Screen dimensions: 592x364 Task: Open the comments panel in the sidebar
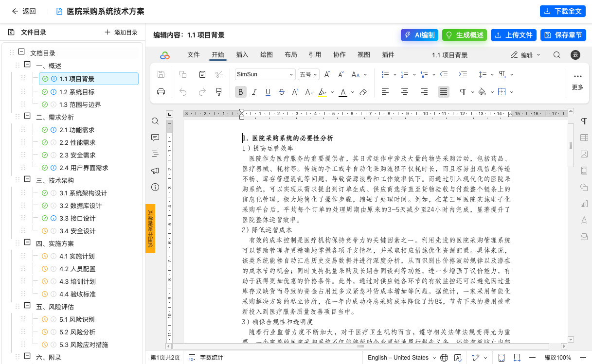click(155, 138)
